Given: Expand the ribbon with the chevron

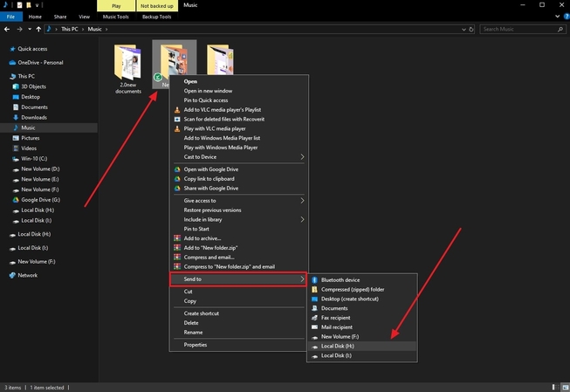Looking at the screenshot, I should (553, 17).
